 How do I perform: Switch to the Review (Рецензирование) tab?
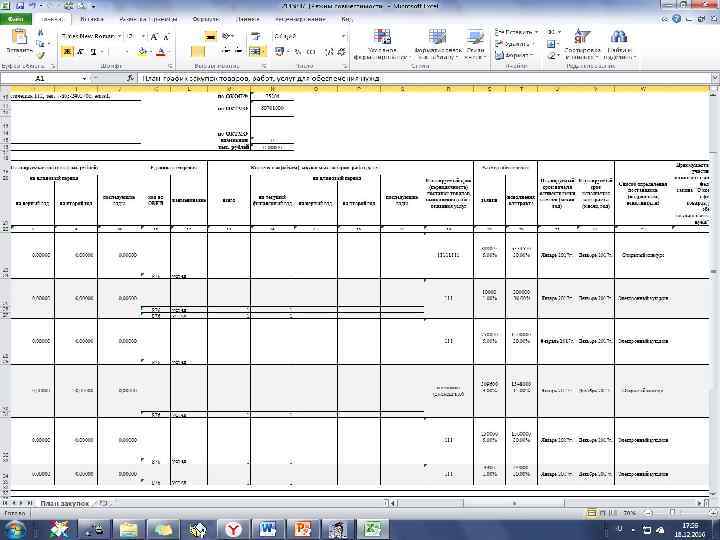pyautogui.click(x=300, y=19)
